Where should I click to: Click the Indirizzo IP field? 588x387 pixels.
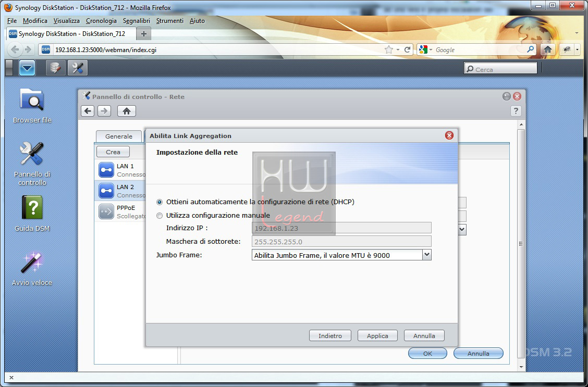[341, 228]
